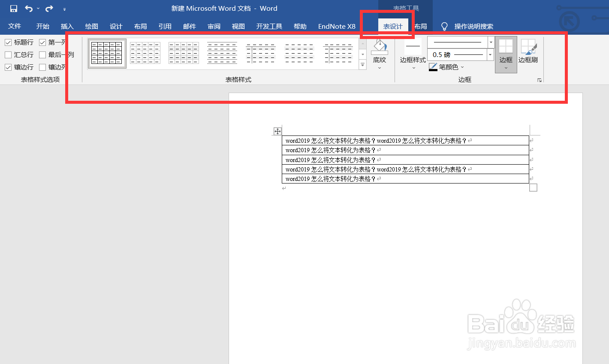Click table styles gallery scroll-up arrow
The width and height of the screenshot is (609, 364).
click(363, 43)
